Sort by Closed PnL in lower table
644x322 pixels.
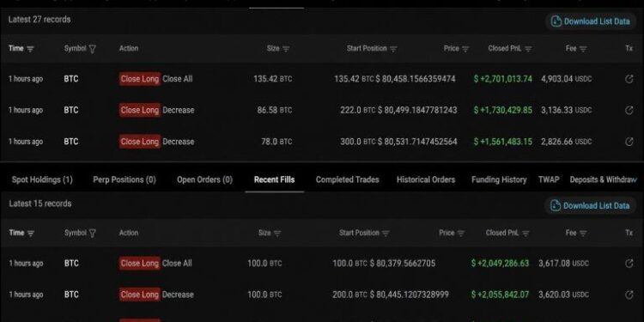pyautogui.click(x=526, y=234)
